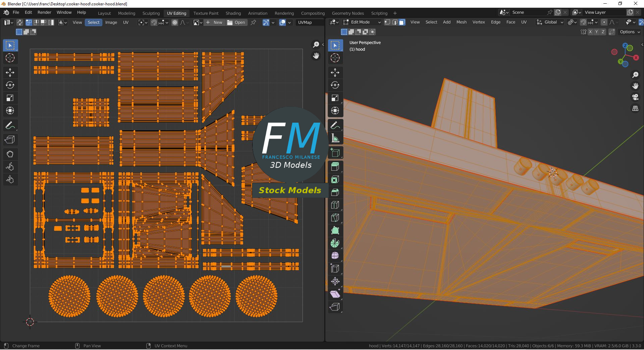Enable face select mode in 3D viewport
The image size is (644, 350).
402,22
